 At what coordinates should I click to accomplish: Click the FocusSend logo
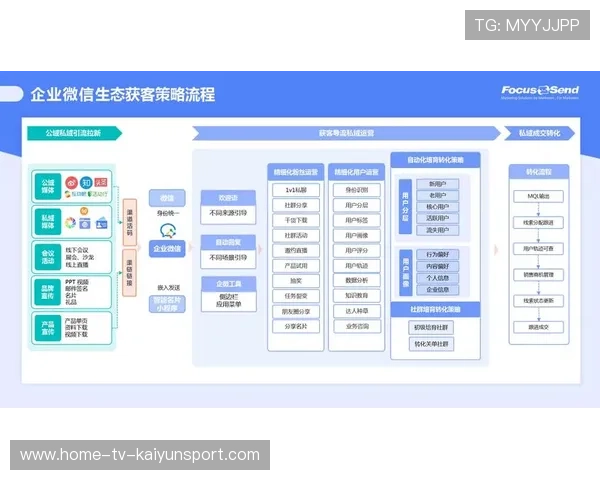tap(540, 91)
